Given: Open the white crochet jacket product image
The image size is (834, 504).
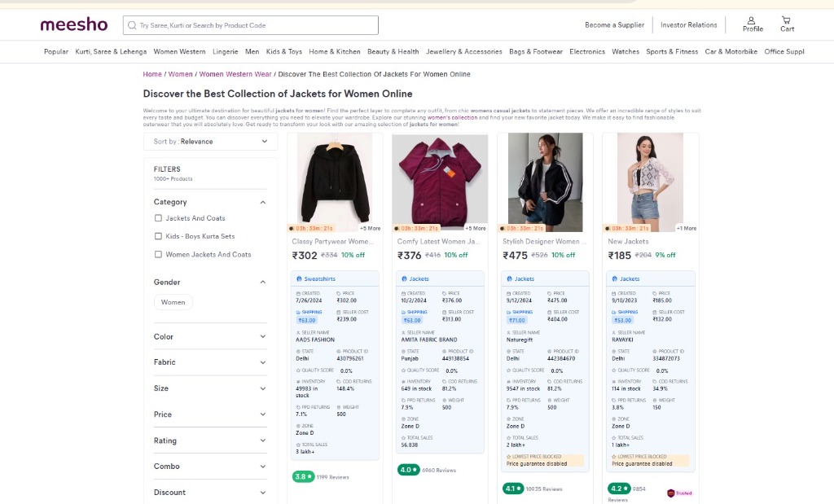Looking at the screenshot, I should pyautogui.click(x=651, y=182).
